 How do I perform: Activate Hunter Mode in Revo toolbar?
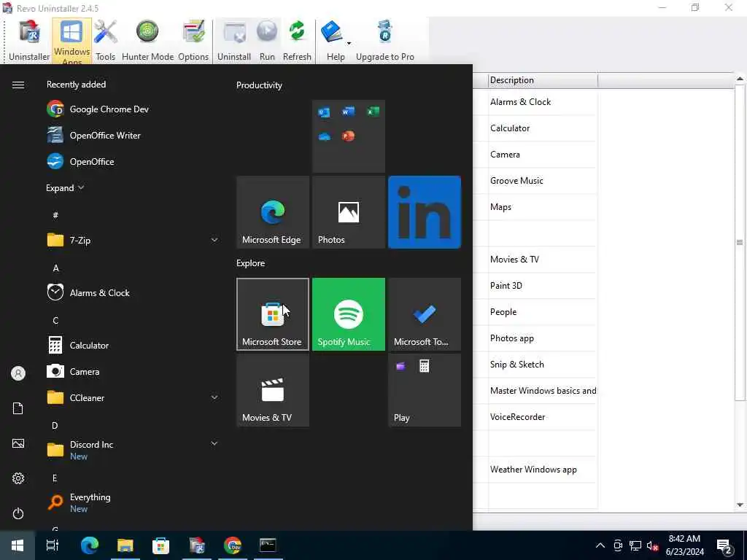point(147,41)
